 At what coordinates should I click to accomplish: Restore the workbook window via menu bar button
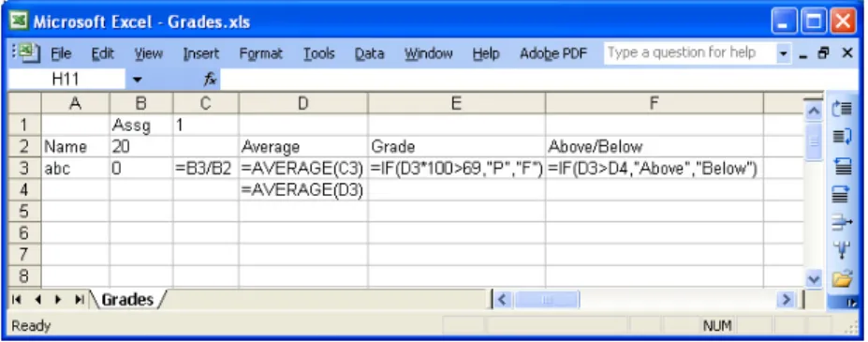824,53
